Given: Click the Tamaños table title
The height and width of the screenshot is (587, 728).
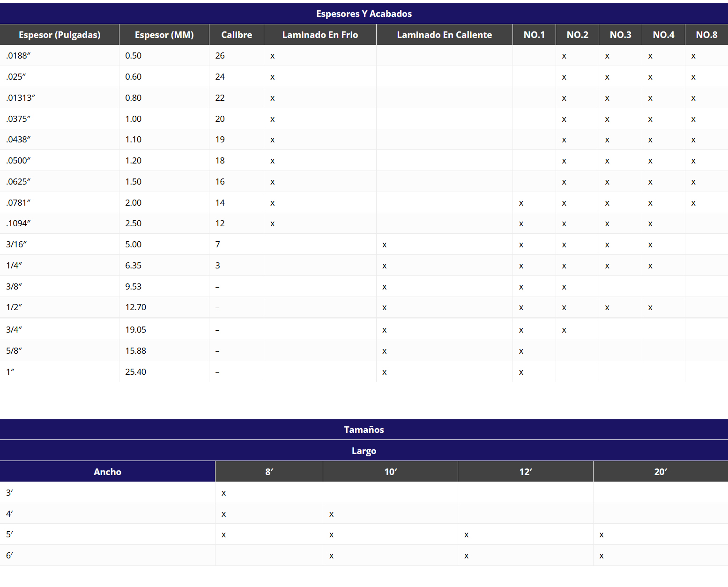Looking at the screenshot, I should click(364, 430).
